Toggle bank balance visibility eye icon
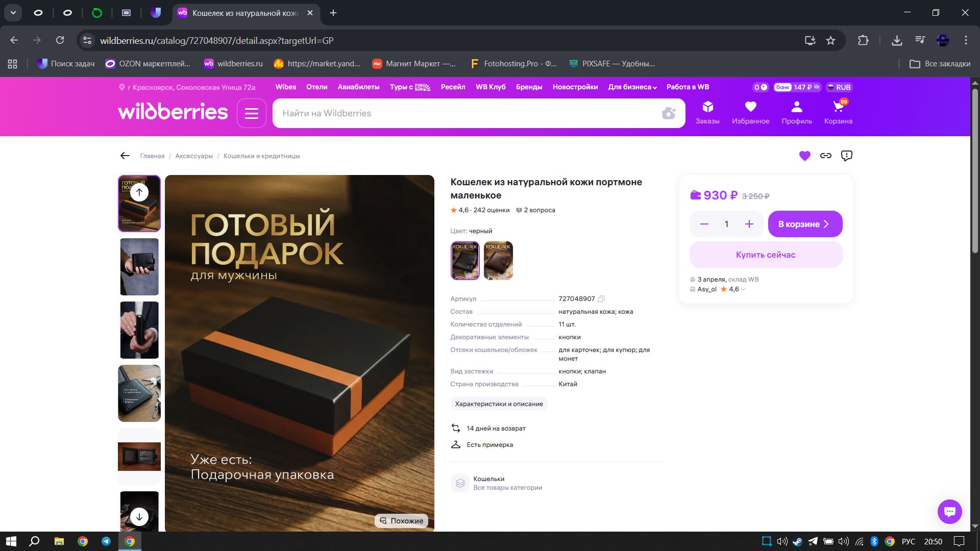Screen dimensions: 980x551 pos(817,87)
